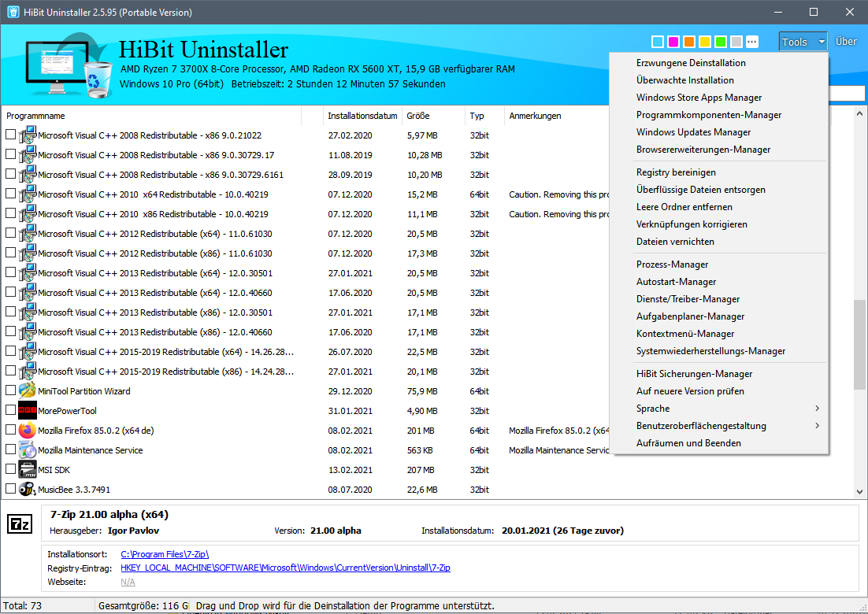Check Visual C++ 2012 (x64) 11.0.61030 checkbox
868x614 pixels.
(x=10, y=233)
